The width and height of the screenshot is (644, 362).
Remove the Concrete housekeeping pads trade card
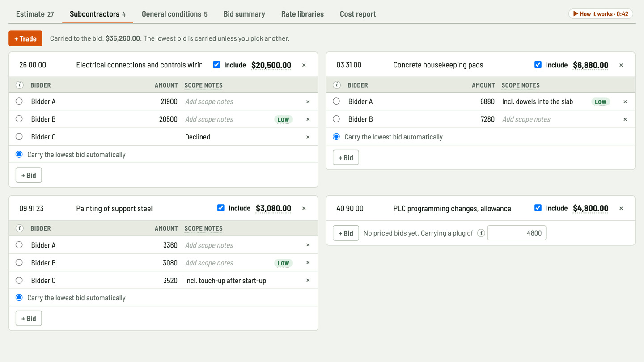tap(621, 65)
